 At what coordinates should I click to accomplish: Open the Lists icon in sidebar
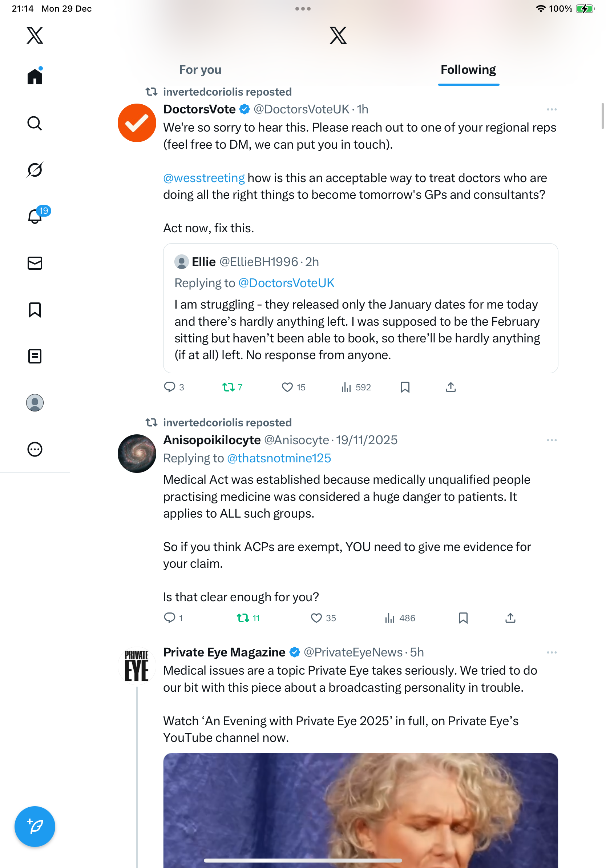pyautogui.click(x=35, y=356)
